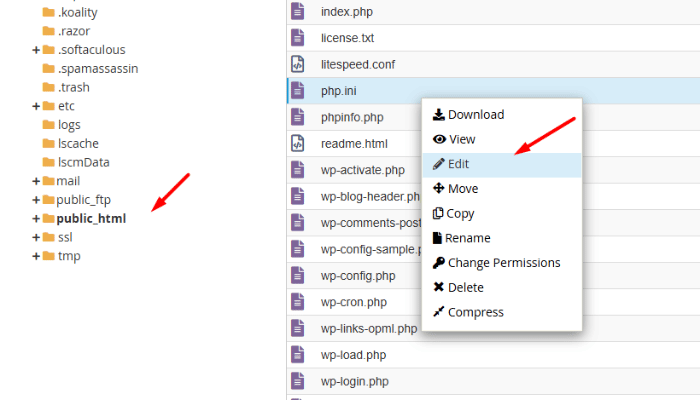Select the wp-load.php file name

click(x=353, y=355)
